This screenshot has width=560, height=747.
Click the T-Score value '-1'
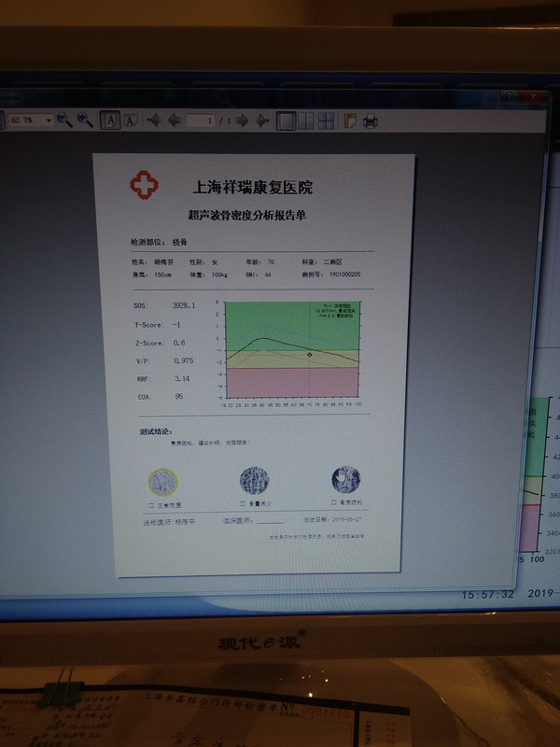tap(176, 324)
